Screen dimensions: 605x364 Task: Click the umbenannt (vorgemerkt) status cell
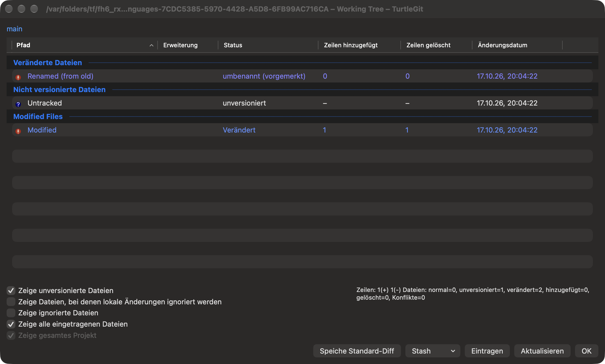click(x=264, y=76)
